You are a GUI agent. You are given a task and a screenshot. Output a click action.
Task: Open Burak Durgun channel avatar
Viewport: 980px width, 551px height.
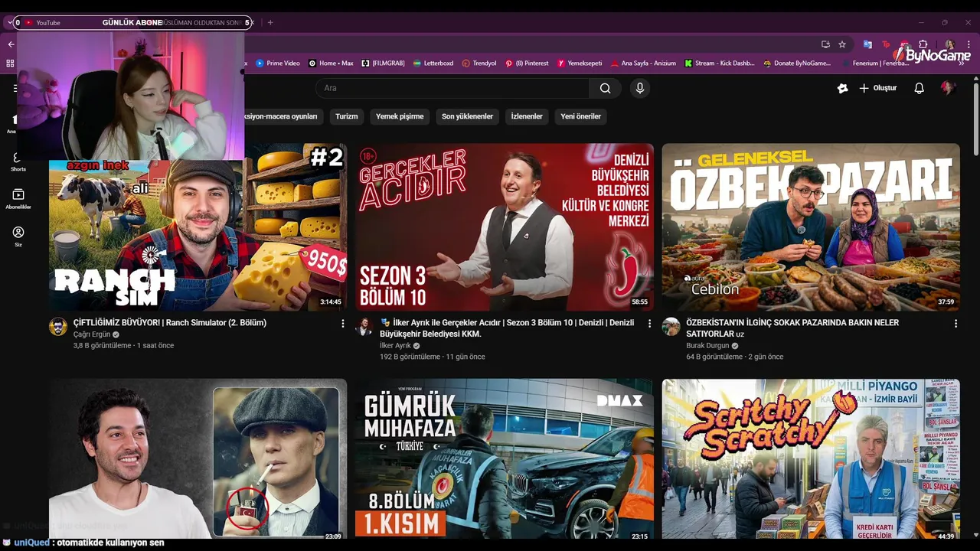671,327
